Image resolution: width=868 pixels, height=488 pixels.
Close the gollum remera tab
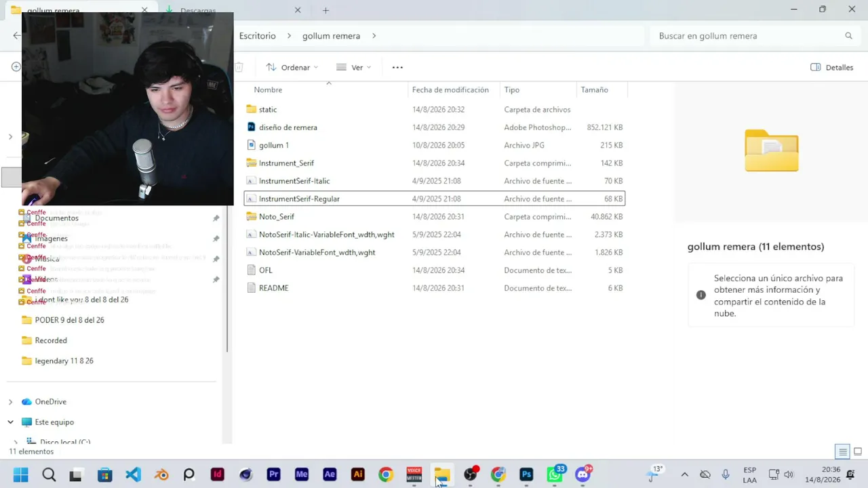click(x=144, y=10)
